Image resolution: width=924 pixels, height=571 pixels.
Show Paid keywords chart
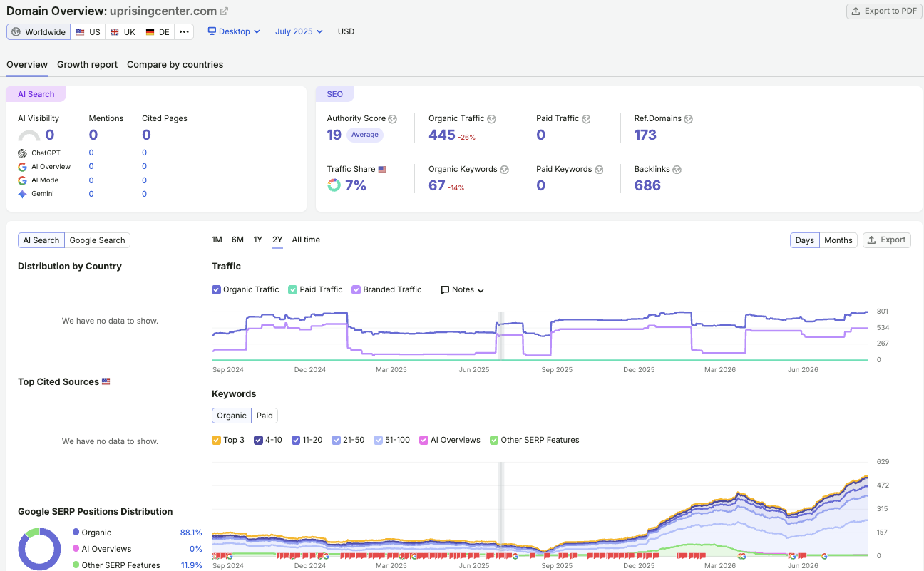pyautogui.click(x=265, y=416)
